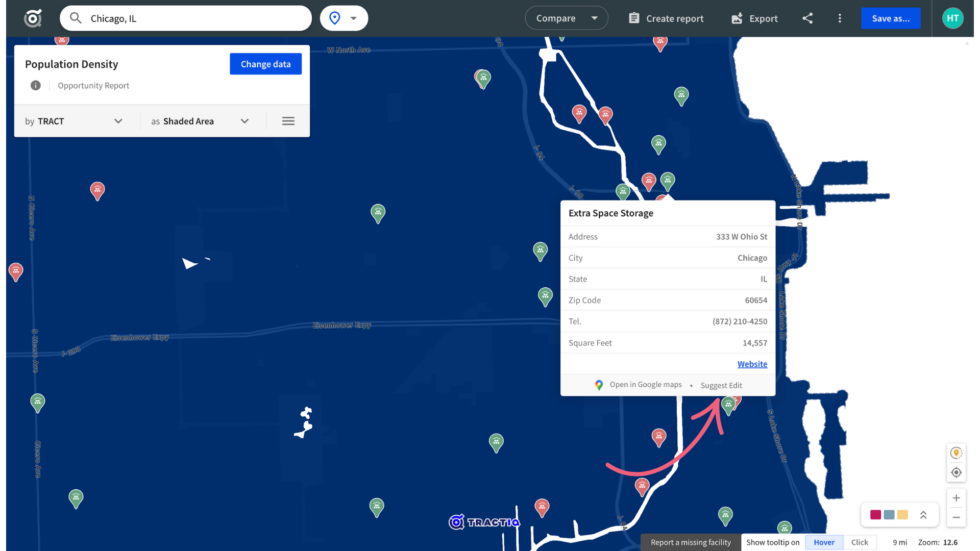The width and height of the screenshot is (980, 551).
Task: Set tooltip mode to Click
Action: 860,542
